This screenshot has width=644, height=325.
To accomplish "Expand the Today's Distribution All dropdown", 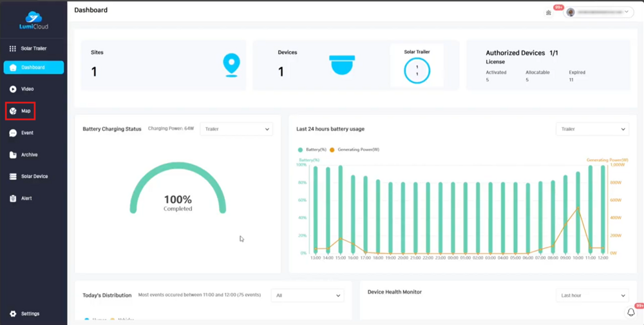I will click(307, 295).
